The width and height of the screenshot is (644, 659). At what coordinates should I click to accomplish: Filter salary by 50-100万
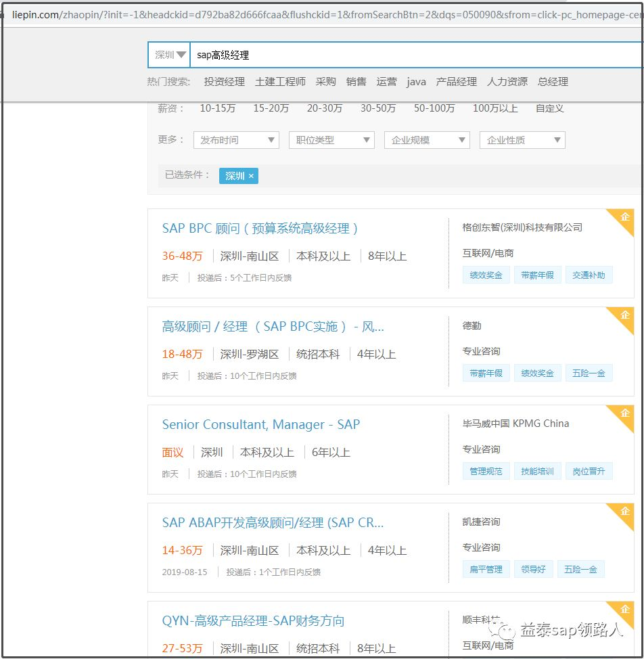coord(434,108)
